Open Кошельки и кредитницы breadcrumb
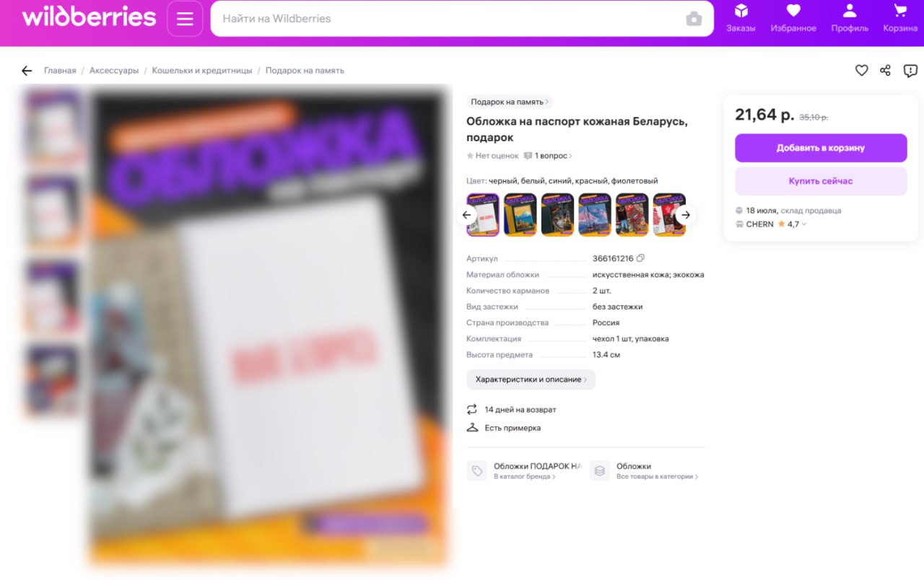Viewport: 924px width, 580px height. 202,71
